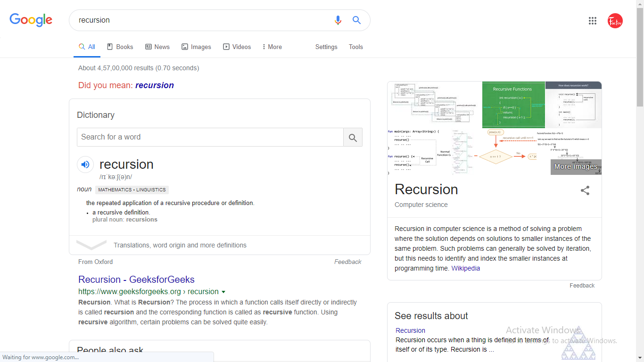Click the blue search magnifier icon
Viewport: 644px width, 362px height.
356,20
